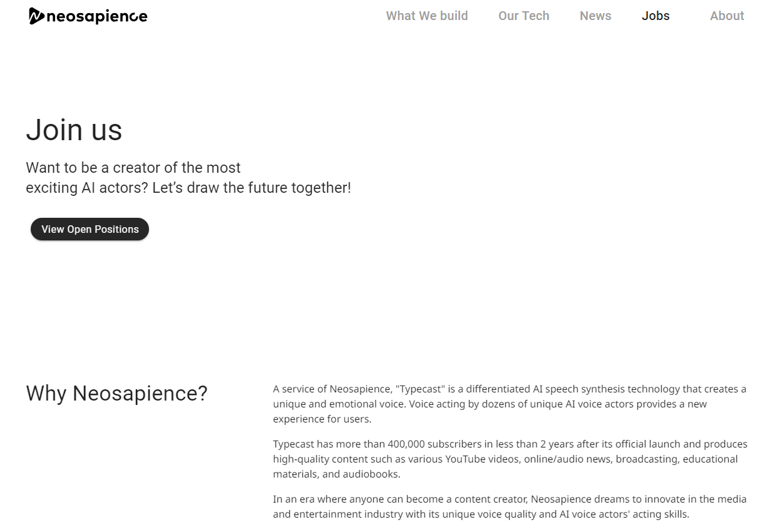Screen dimensions: 782x532
Task: Click the 'Let's draw the future together' line
Action: tap(188, 188)
